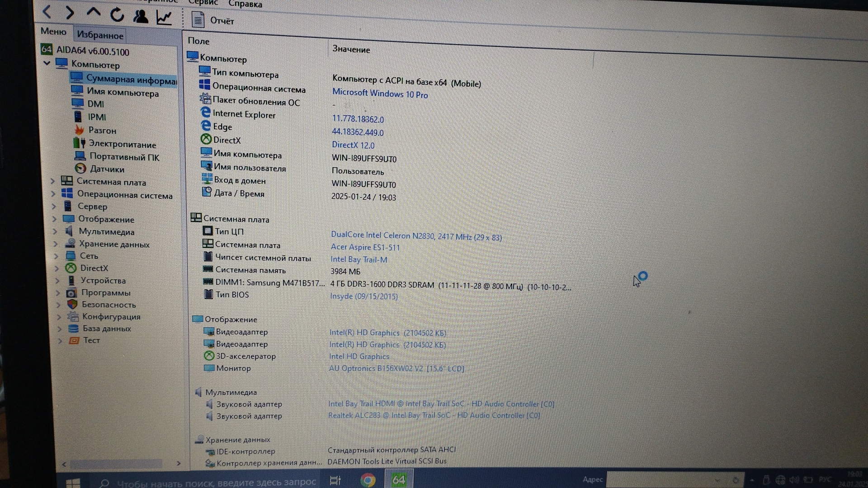Expand the Системная плата tree node
868x488 pixels.
[52, 181]
